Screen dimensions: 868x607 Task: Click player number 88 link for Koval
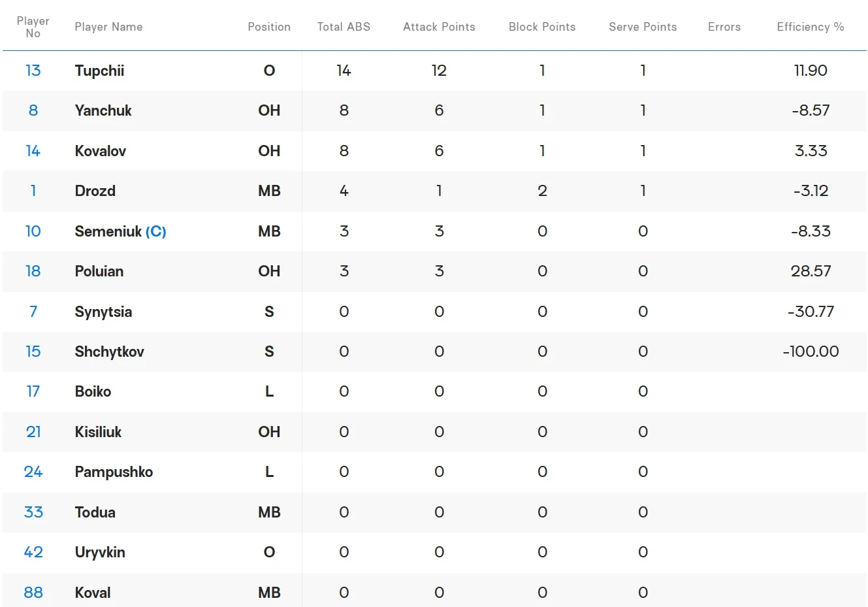33,593
